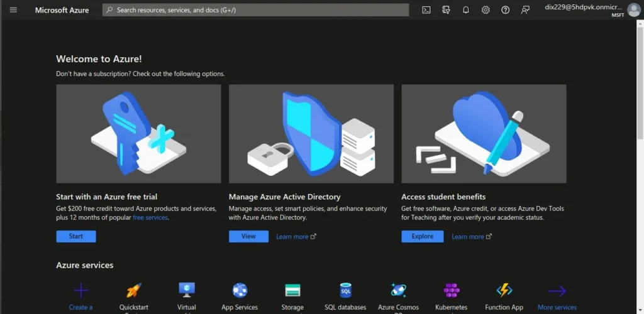Image resolution: width=644 pixels, height=314 pixels.
Task: Click View for Azure Active Directory
Action: [x=248, y=236]
